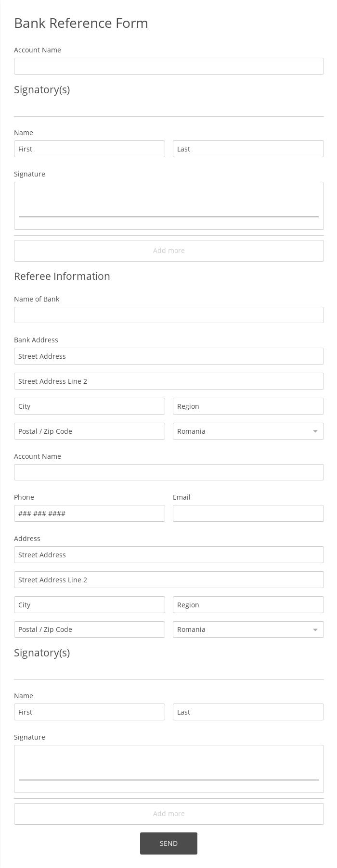
Task: Click the Bank Address Region field
Action: point(248,406)
